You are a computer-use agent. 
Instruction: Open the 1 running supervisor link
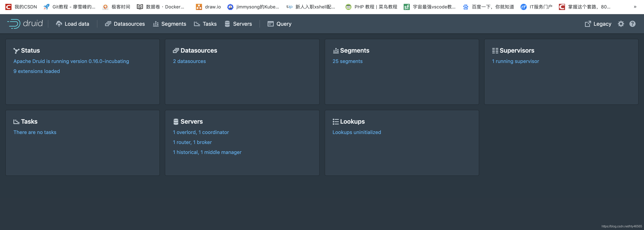coord(515,61)
